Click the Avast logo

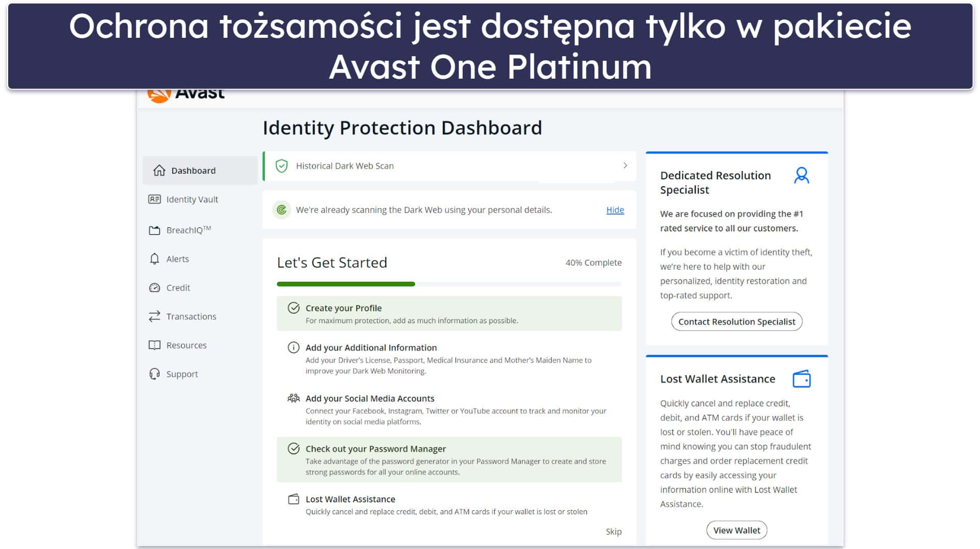(186, 94)
